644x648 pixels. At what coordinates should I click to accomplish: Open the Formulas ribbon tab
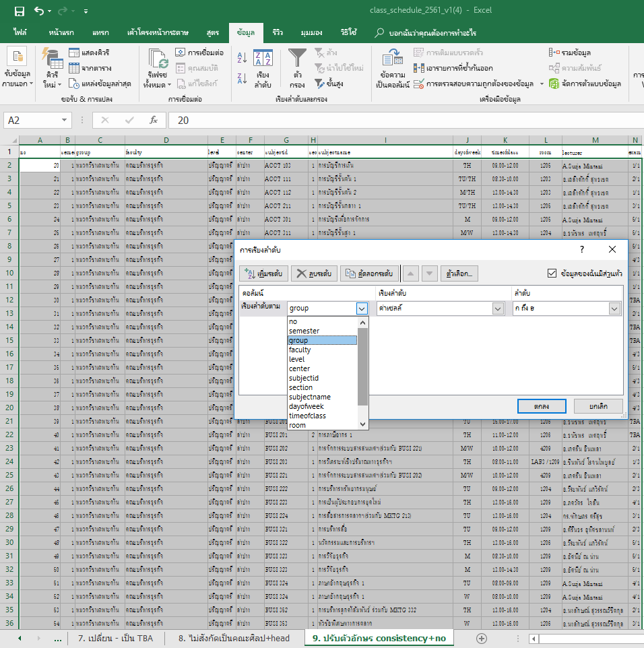point(213,32)
